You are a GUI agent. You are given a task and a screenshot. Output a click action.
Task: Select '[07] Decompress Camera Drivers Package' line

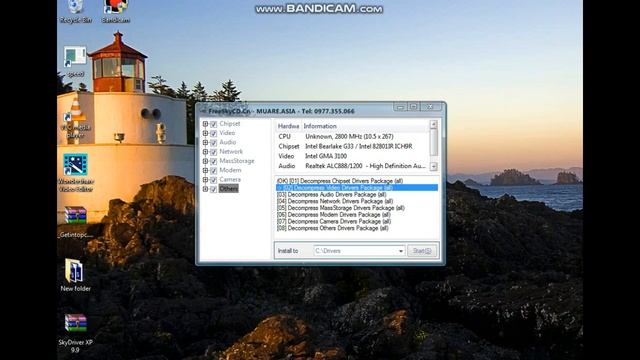[357, 221]
